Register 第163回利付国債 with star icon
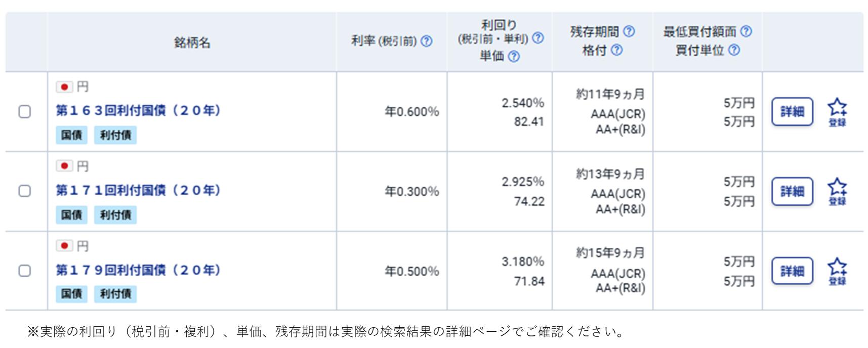Screen dimensions: 868x348 (837, 112)
